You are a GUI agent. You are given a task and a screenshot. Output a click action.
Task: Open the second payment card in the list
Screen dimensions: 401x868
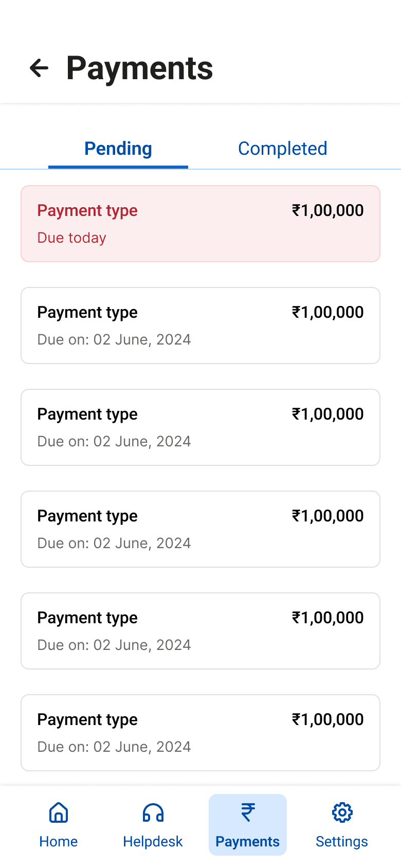200,325
